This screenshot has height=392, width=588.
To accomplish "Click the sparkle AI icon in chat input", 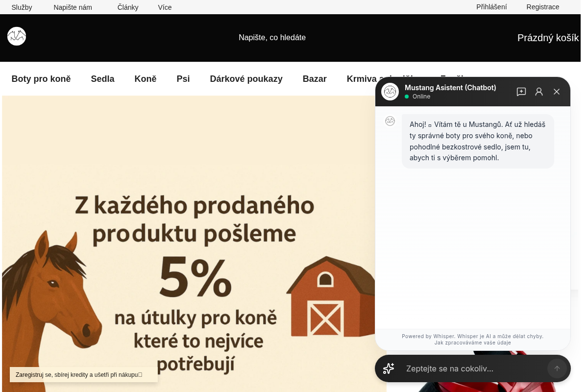I will 389,368.
